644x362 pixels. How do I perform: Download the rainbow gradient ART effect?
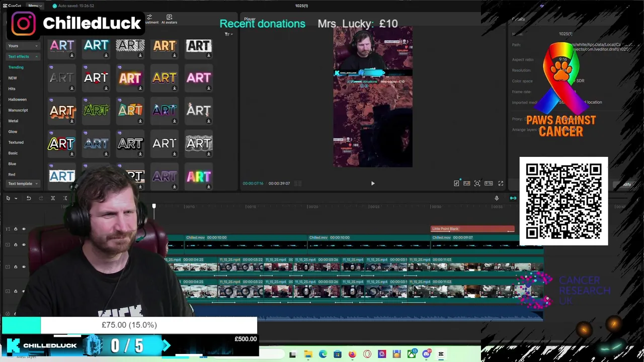(x=209, y=187)
